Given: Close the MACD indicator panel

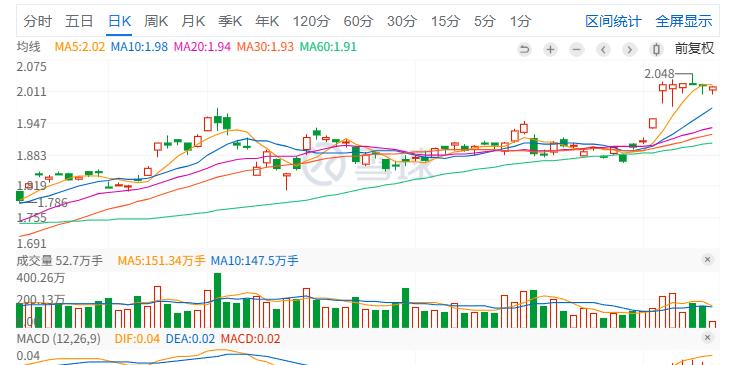Looking at the screenshot, I should (707, 338).
